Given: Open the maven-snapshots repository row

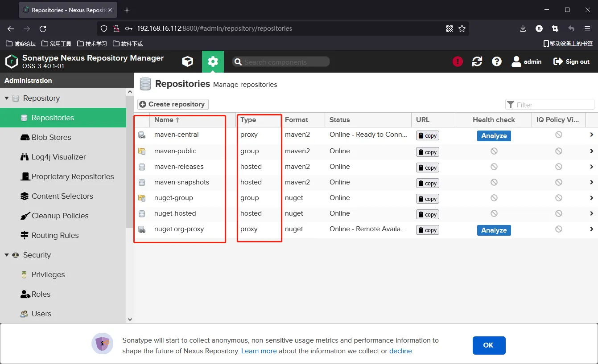Looking at the screenshot, I should pyautogui.click(x=366, y=182).
